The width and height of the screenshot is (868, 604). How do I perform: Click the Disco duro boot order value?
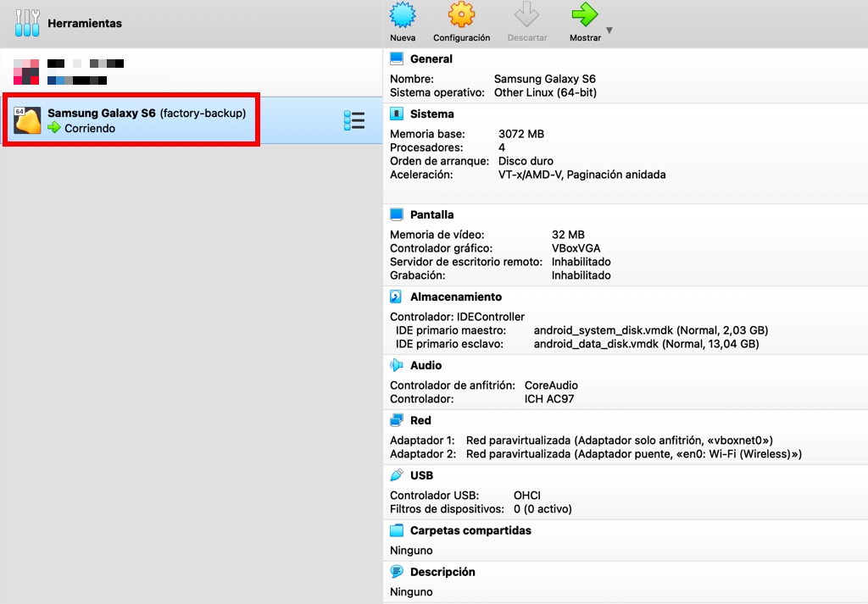[x=526, y=161]
